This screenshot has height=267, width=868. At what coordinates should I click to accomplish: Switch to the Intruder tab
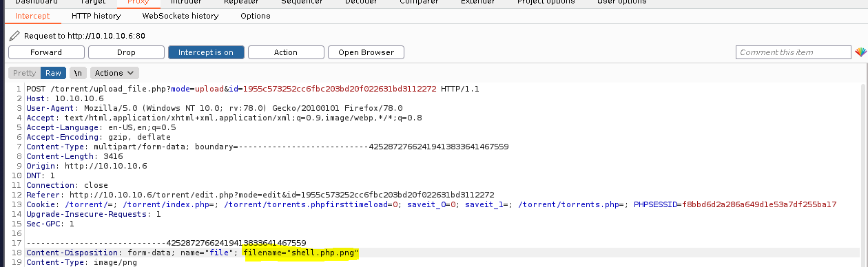coord(185,2)
